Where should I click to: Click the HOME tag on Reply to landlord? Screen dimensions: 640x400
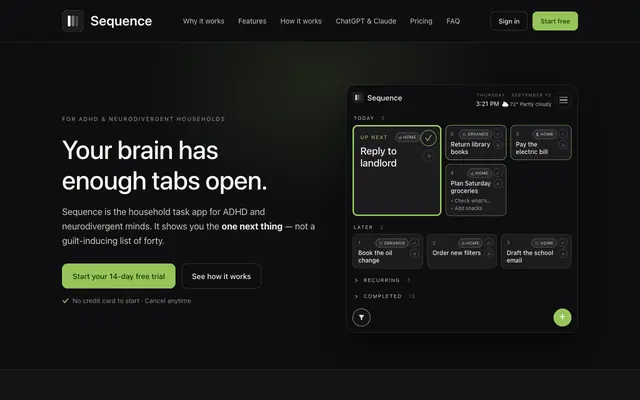pos(407,137)
